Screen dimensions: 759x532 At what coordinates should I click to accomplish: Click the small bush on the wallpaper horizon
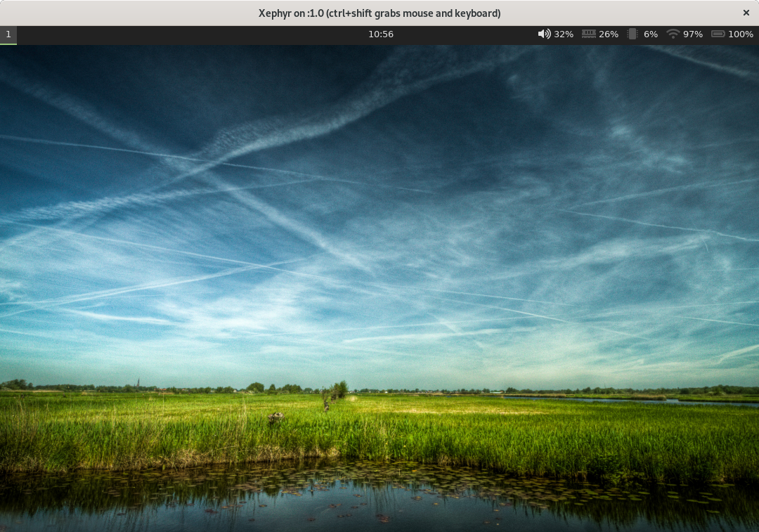(x=339, y=388)
